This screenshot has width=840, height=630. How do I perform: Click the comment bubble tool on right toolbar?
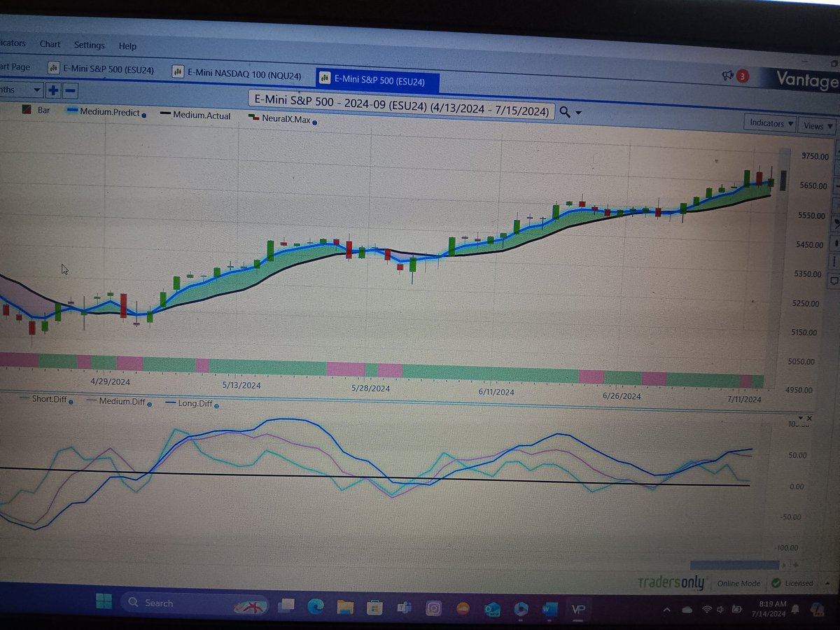click(x=834, y=281)
